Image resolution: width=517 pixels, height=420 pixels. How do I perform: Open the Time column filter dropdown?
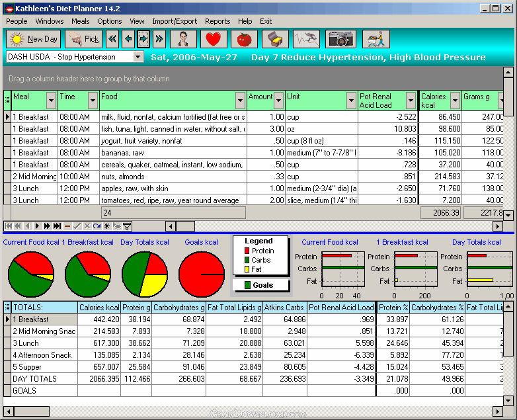tap(93, 101)
